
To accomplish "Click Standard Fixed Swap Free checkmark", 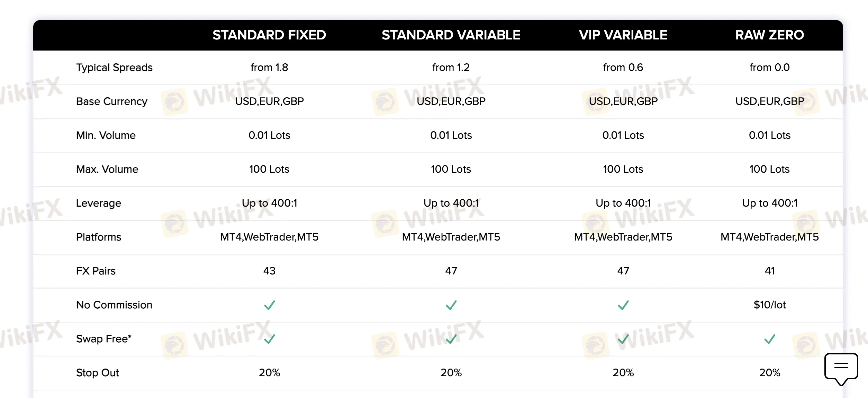I will 269,339.
